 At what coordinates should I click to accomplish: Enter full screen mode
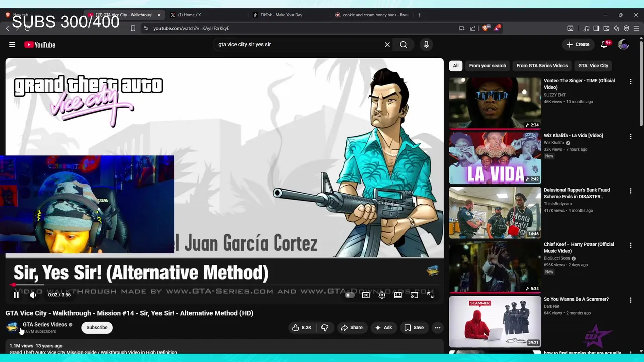430,295
